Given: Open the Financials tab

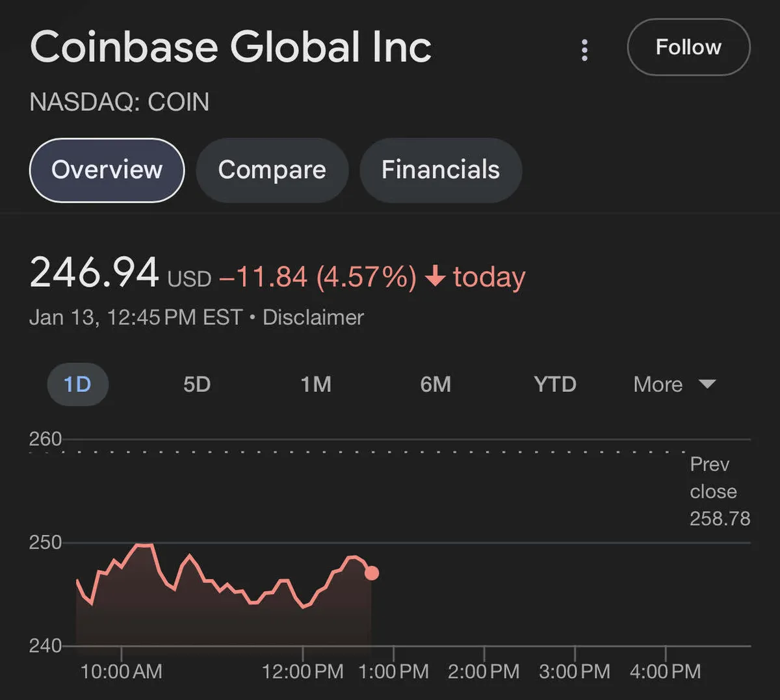Looking at the screenshot, I should click(x=440, y=170).
